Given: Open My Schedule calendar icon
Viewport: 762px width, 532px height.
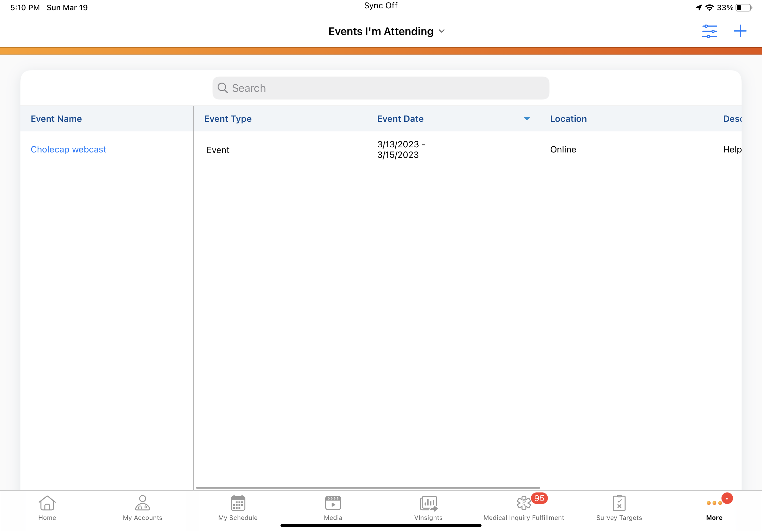Looking at the screenshot, I should point(238,503).
